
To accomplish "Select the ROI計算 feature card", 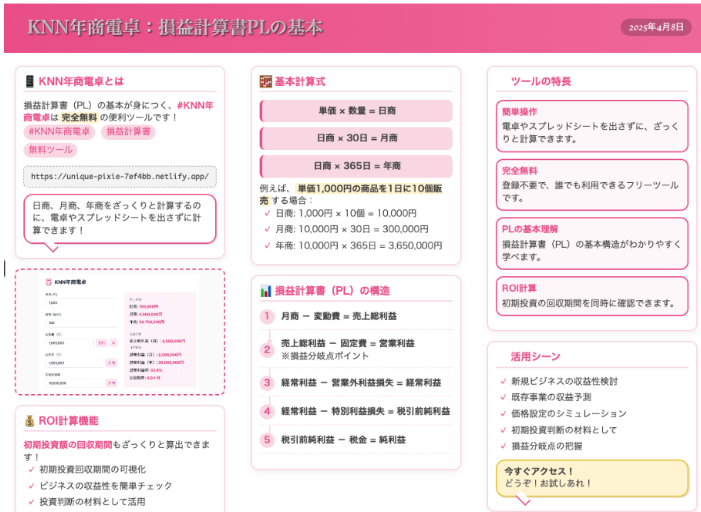I will (592, 296).
